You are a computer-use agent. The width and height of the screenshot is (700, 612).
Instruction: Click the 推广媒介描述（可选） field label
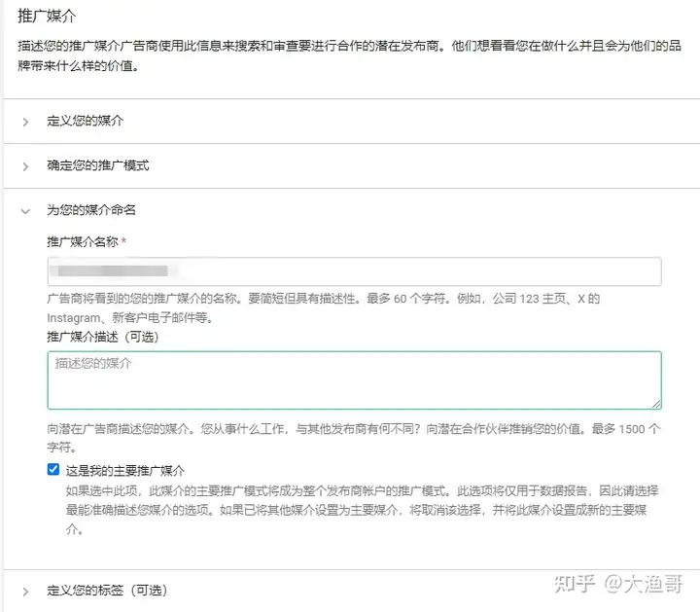(103, 337)
